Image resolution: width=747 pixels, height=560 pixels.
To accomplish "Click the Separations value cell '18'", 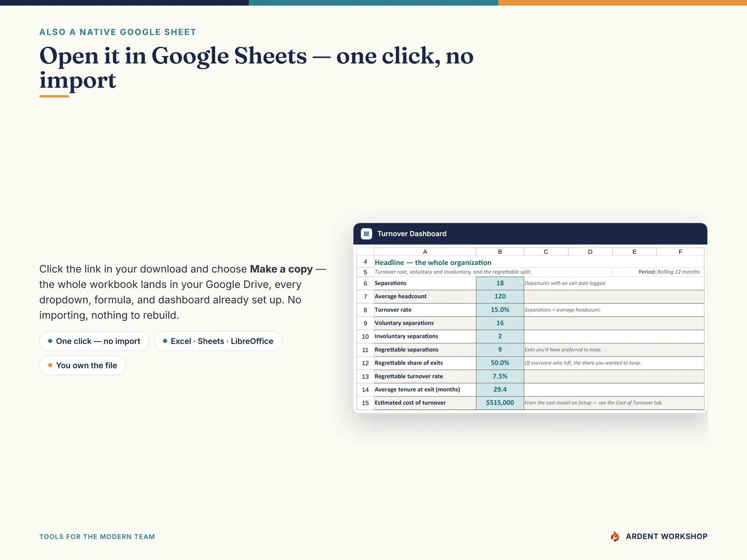I will point(500,283).
